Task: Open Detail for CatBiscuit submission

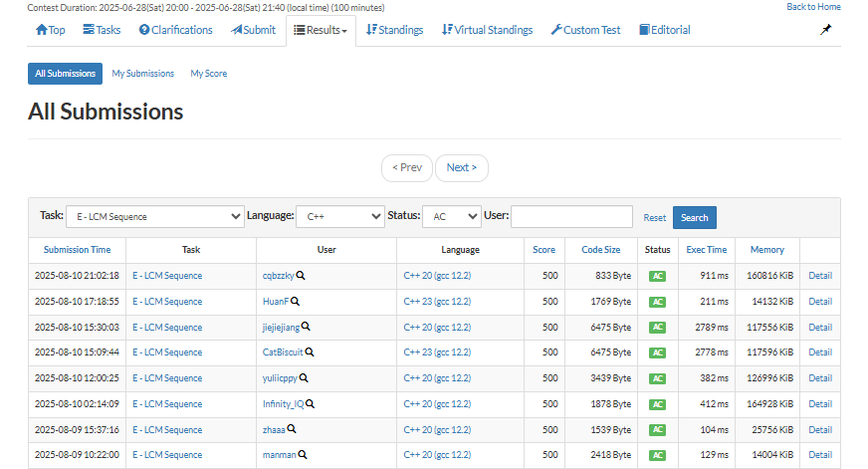Action: [x=820, y=352]
